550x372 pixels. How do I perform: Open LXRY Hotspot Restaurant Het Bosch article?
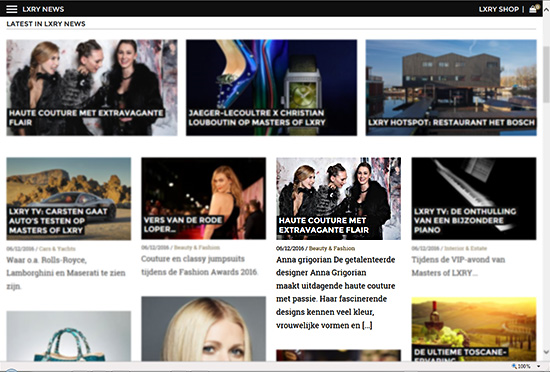pyautogui.click(x=451, y=88)
